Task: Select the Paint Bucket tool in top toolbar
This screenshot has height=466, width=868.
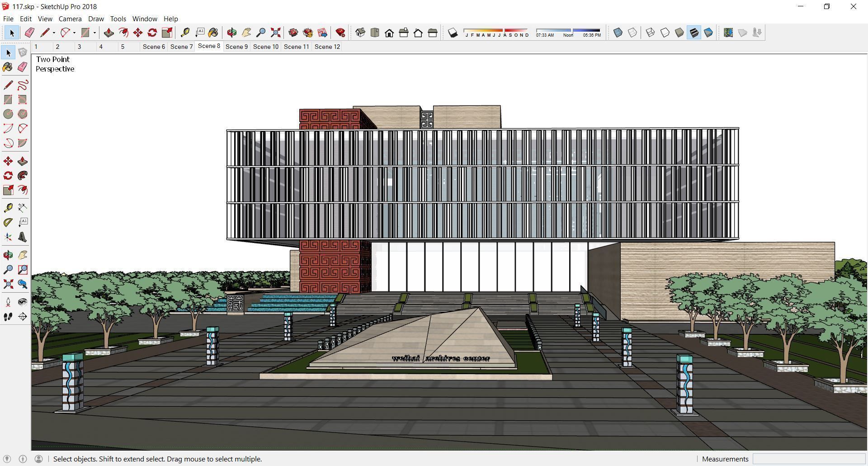Action: coord(213,33)
